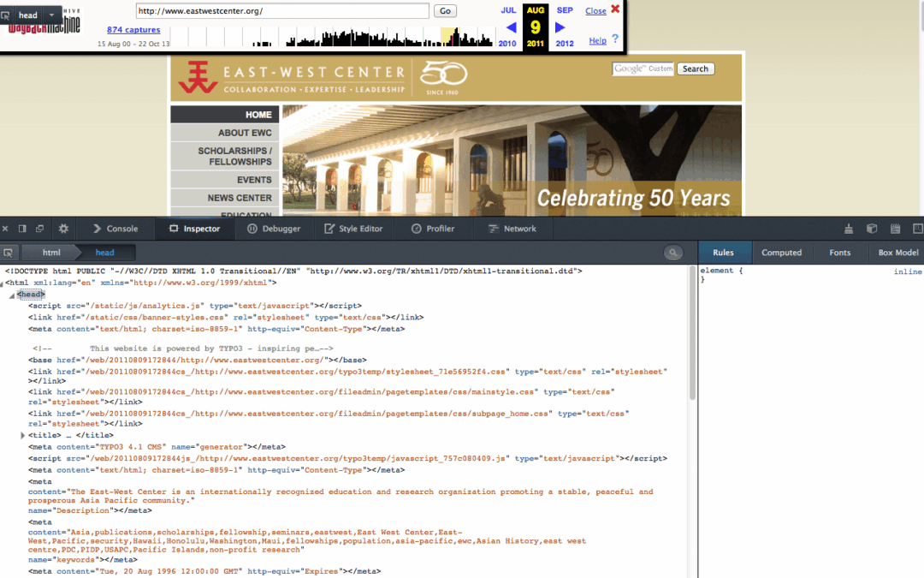Go to the previous capture arrow
924x578 pixels.
(511, 27)
